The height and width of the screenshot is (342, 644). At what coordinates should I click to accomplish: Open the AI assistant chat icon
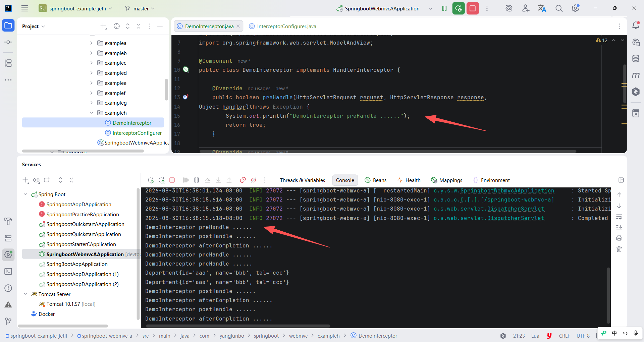636,42
